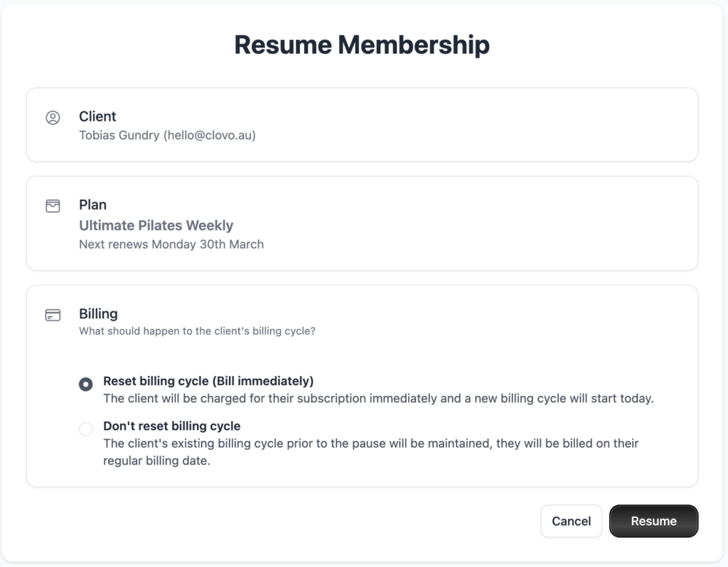Click the charged immediately description text
Screen dimensions: 728x567
pos(378,399)
